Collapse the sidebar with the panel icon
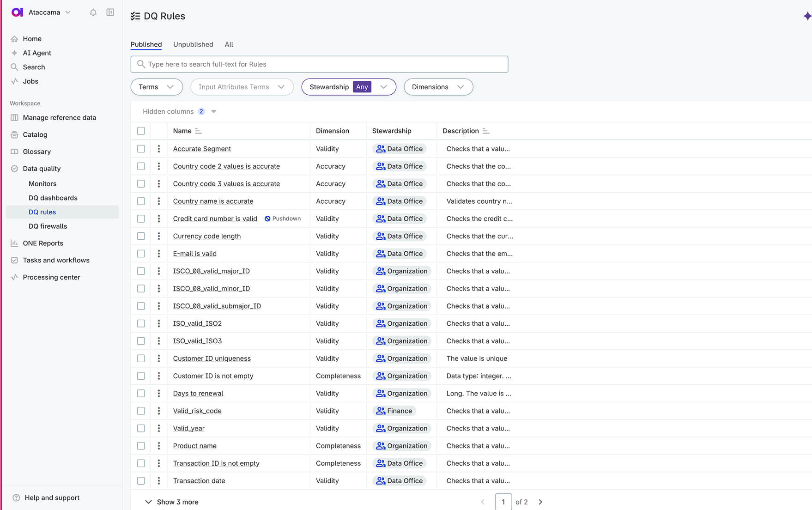This screenshot has width=812, height=510. (x=110, y=12)
